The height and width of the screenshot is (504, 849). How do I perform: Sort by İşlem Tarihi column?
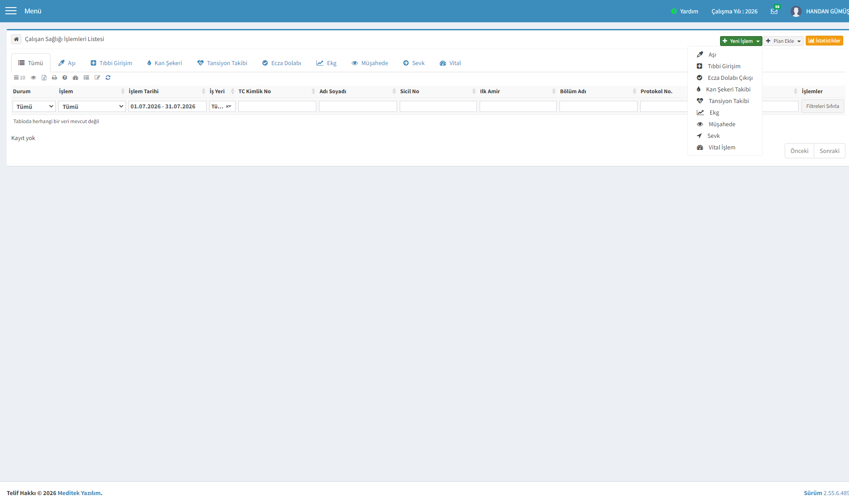click(x=203, y=91)
